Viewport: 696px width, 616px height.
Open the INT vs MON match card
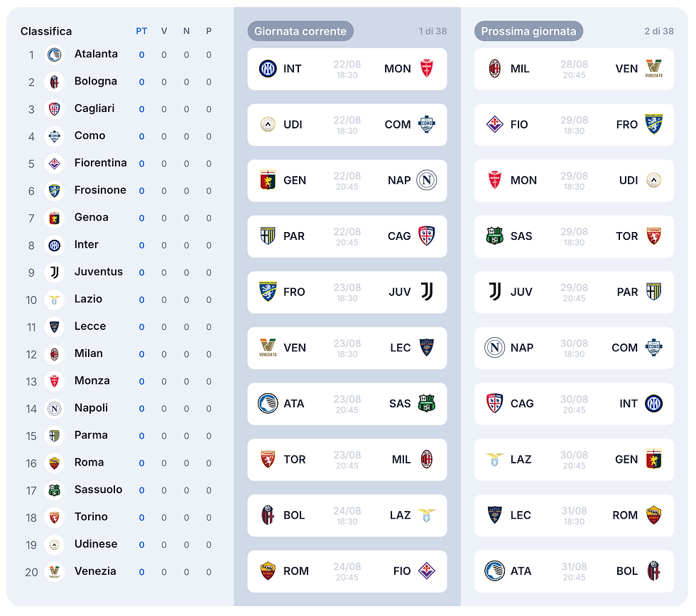point(347,69)
